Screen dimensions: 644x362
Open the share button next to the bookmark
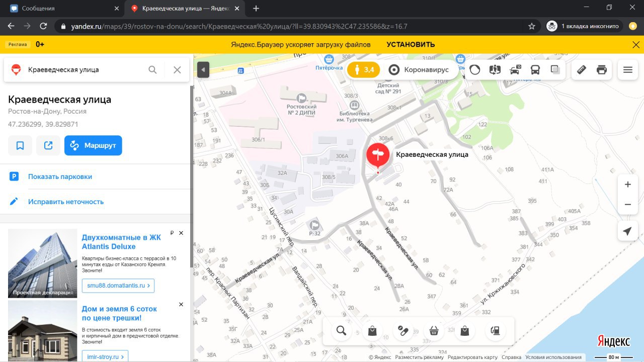[48, 146]
